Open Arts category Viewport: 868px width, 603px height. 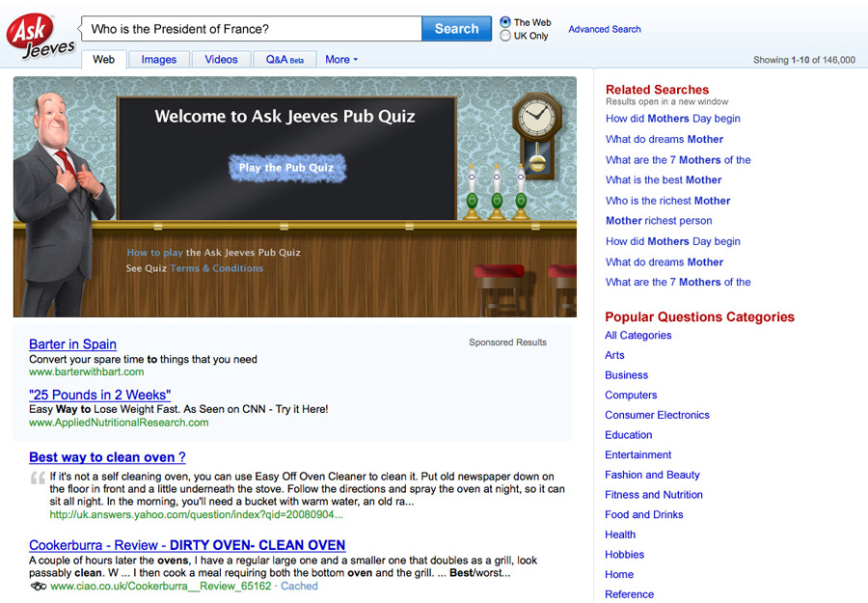[x=614, y=355]
